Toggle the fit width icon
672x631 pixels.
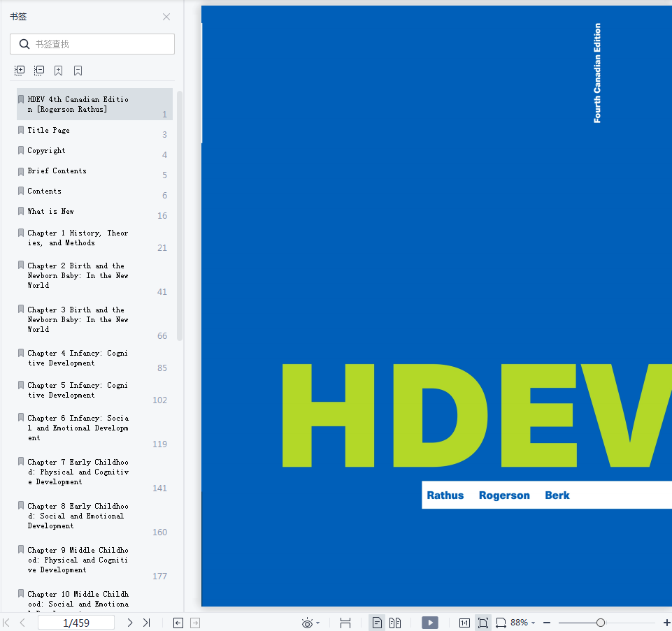501,623
